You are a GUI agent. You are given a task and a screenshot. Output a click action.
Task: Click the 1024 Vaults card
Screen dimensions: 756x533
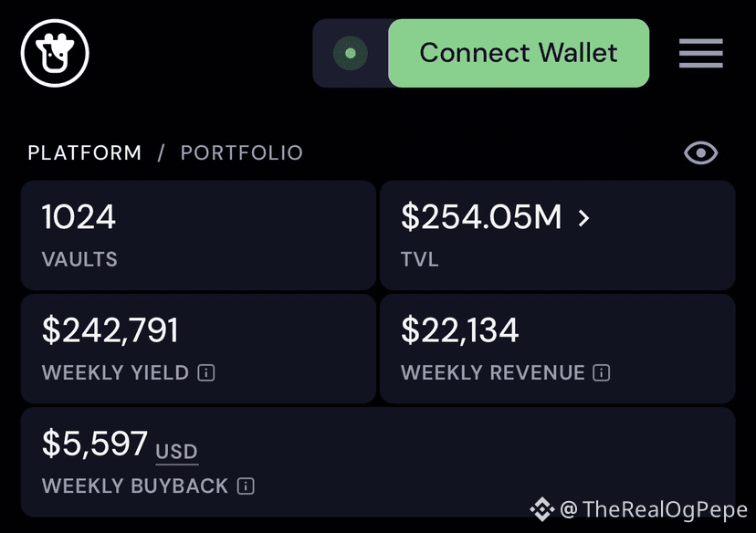coord(198,235)
